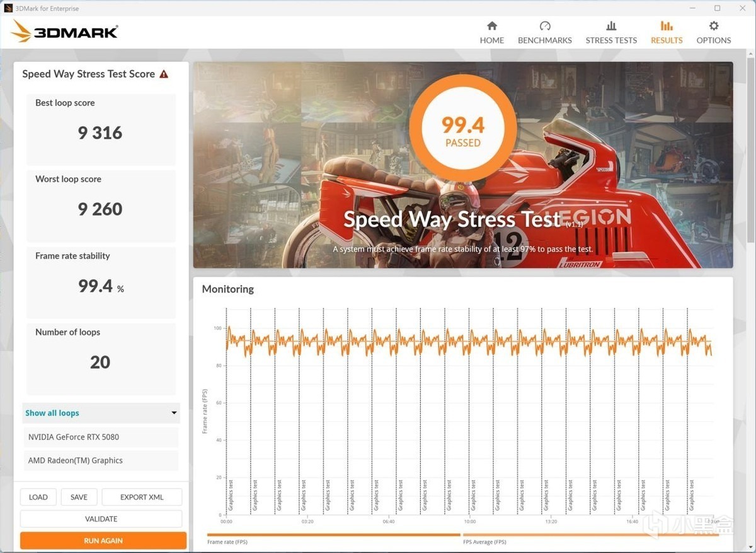The image size is (756, 553).
Task: Click the options gear icon
Action: tap(714, 26)
